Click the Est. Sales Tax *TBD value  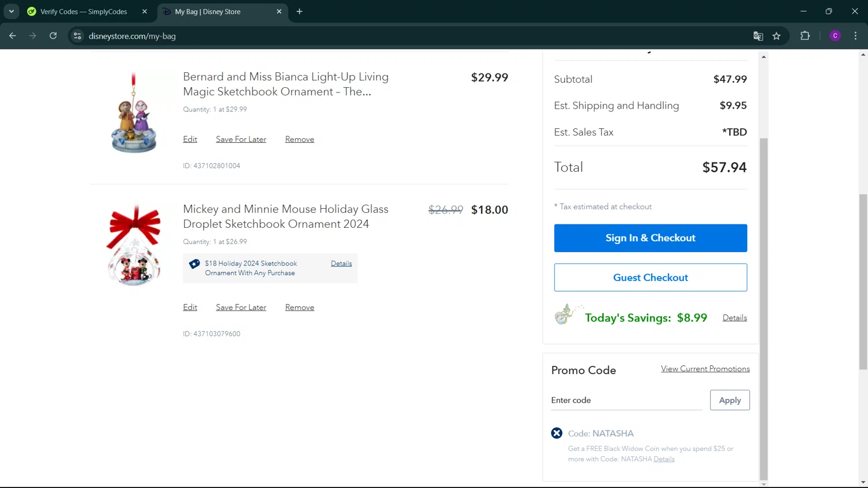click(x=734, y=132)
